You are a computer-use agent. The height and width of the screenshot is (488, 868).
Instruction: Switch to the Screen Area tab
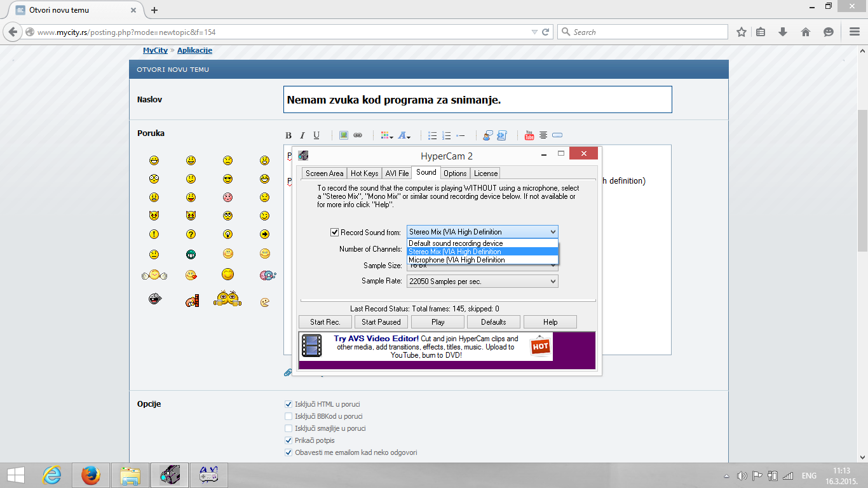(324, 173)
